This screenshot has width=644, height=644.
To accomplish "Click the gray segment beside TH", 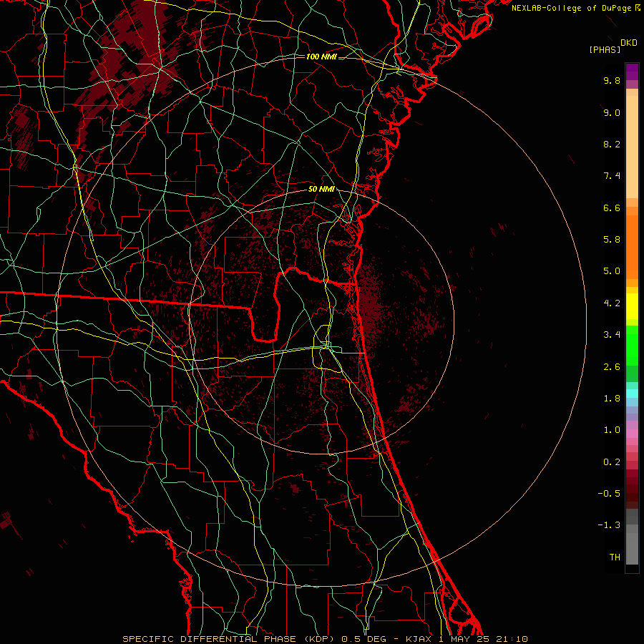I will (x=632, y=548).
